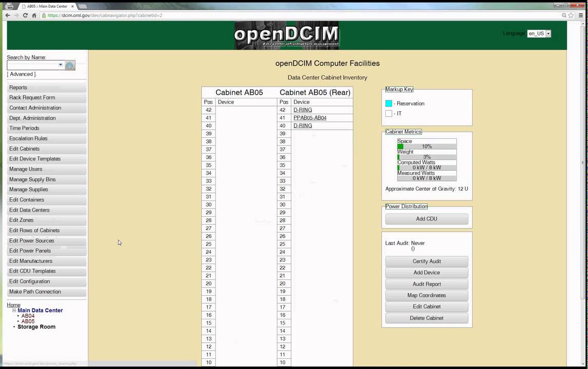Open Dept. Administration
This screenshot has width=588, height=369.
[47, 118]
